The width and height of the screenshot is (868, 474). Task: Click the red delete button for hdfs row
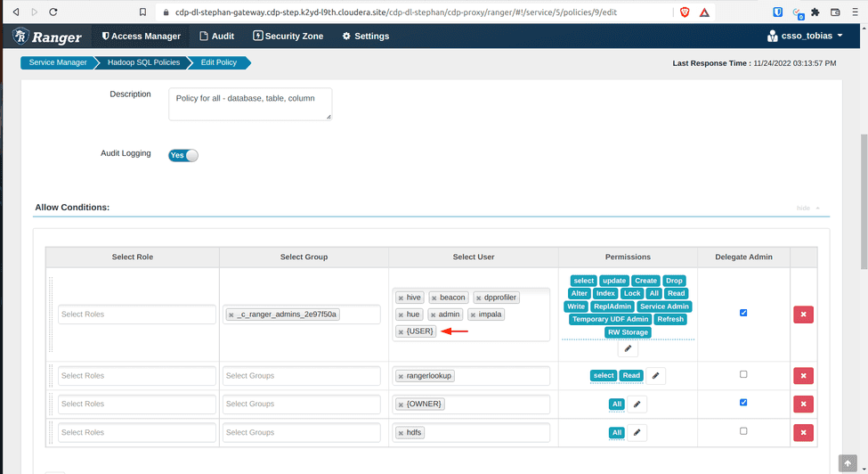point(803,433)
